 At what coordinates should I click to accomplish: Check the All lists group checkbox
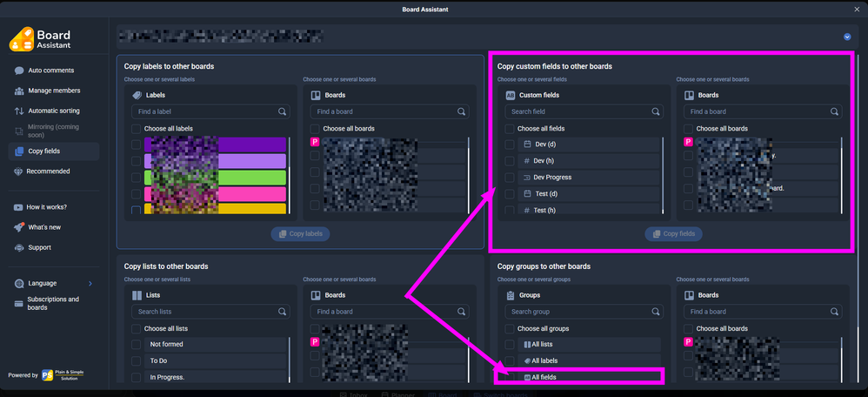(x=510, y=344)
